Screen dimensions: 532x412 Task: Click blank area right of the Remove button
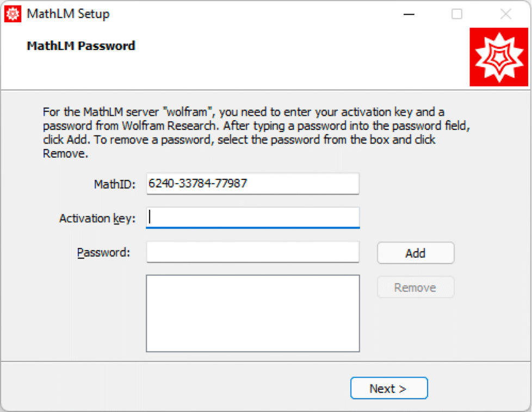point(490,288)
